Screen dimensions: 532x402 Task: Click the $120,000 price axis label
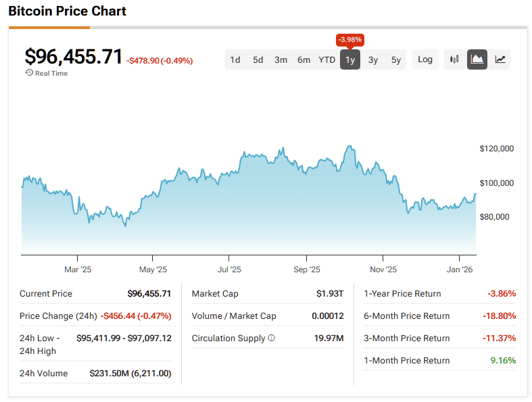point(496,149)
